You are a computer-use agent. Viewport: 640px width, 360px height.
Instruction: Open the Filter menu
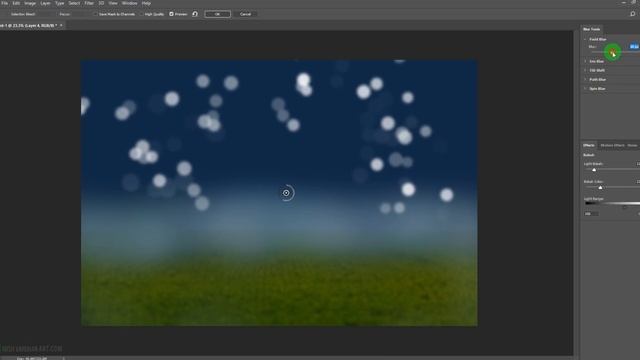tap(89, 3)
